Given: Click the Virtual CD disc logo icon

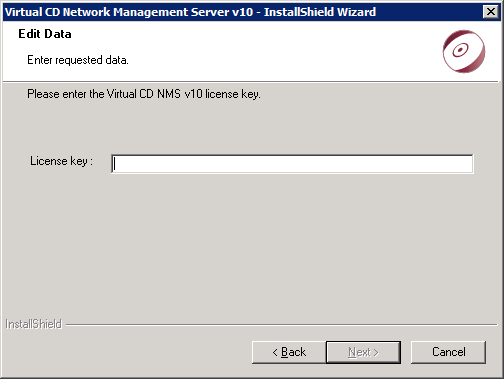Looking at the screenshot, I should click(x=464, y=51).
